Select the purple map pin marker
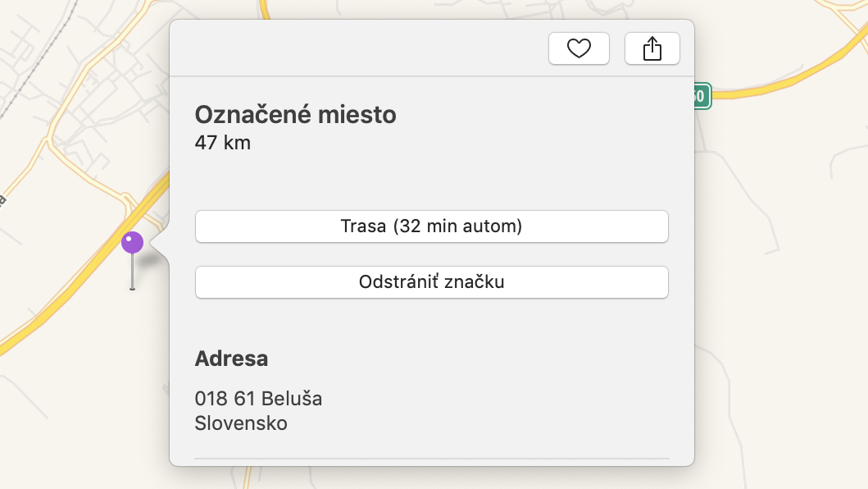The height and width of the screenshot is (489, 868). click(132, 243)
